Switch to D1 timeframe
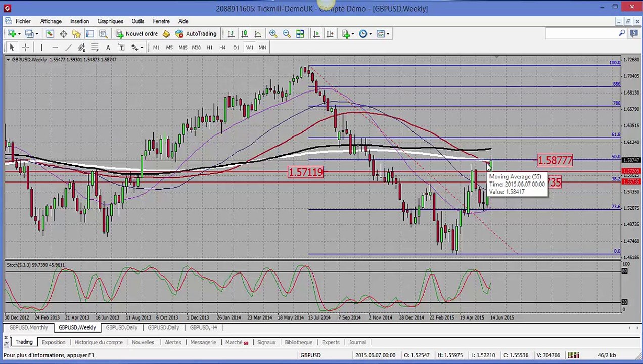Screen dimensions: 643x364 (236, 48)
